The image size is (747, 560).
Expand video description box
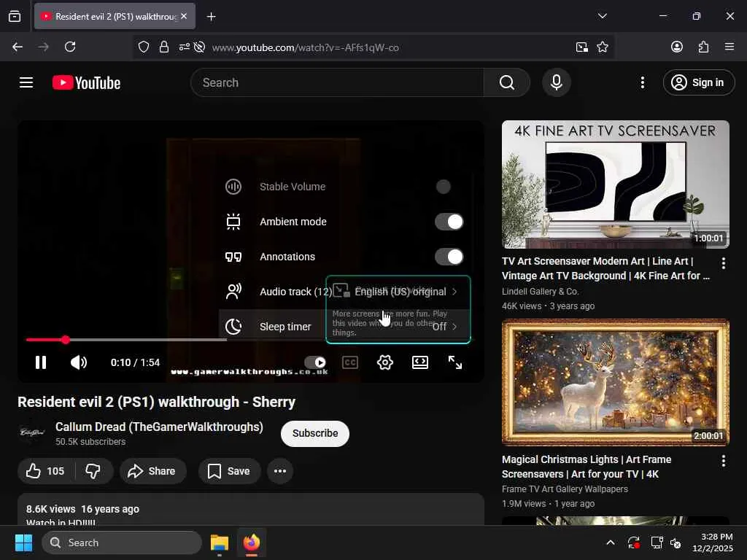click(x=251, y=510)
